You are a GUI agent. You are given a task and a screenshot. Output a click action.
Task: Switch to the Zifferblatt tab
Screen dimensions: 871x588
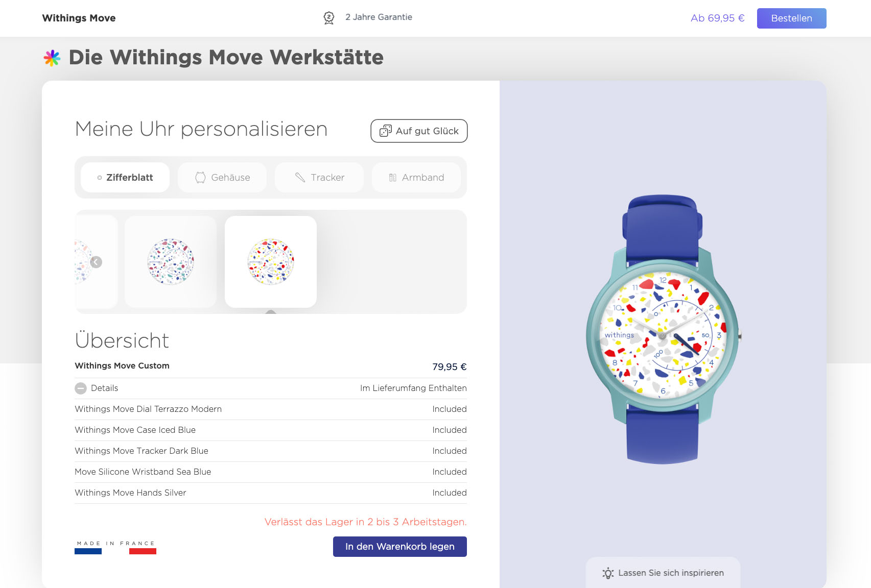click(x=125, y=178)
